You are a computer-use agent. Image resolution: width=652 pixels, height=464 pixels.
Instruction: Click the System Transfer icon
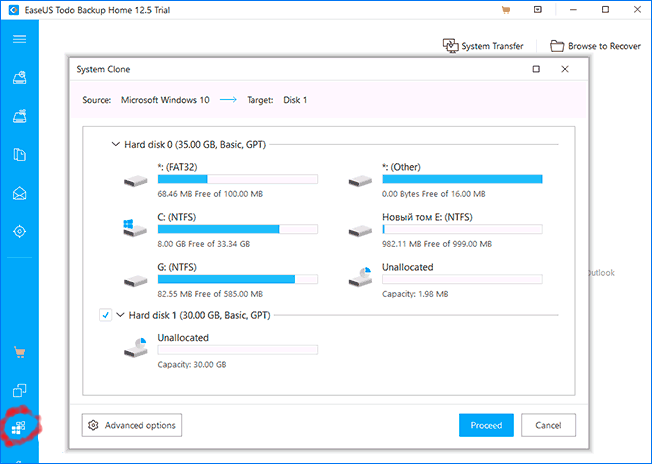(450, 46)
